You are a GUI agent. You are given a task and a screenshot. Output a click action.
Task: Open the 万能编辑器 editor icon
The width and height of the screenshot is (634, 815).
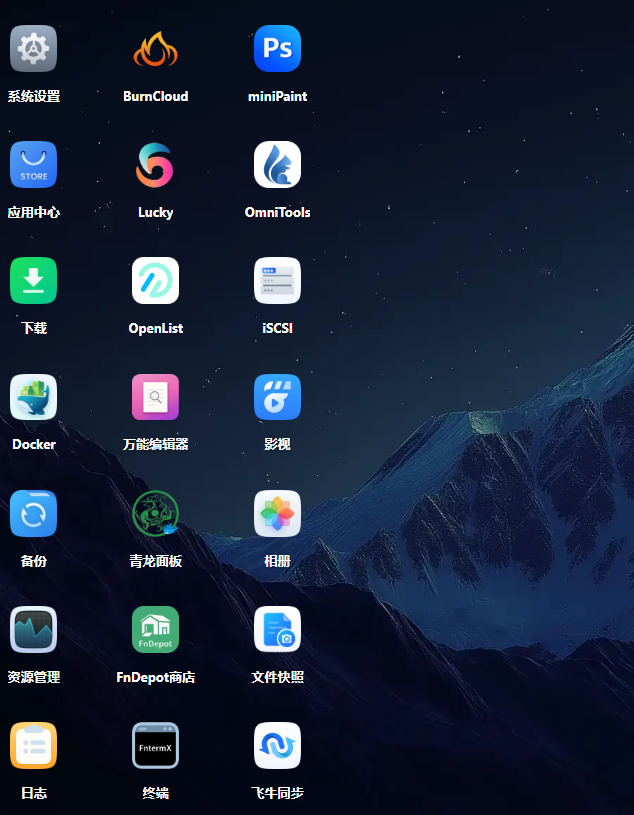click(155, 397)
